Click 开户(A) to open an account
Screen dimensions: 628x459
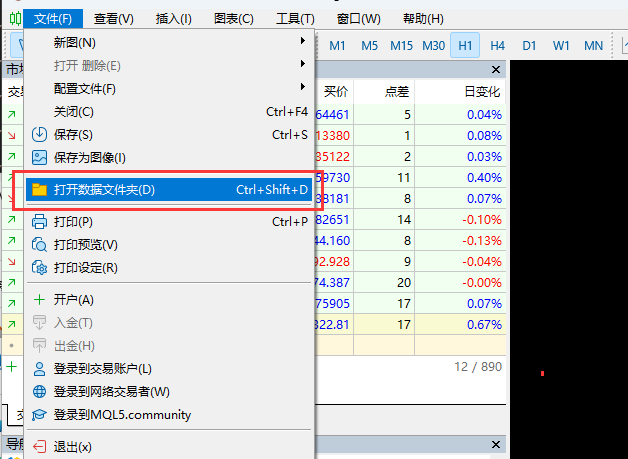point(74,300)
